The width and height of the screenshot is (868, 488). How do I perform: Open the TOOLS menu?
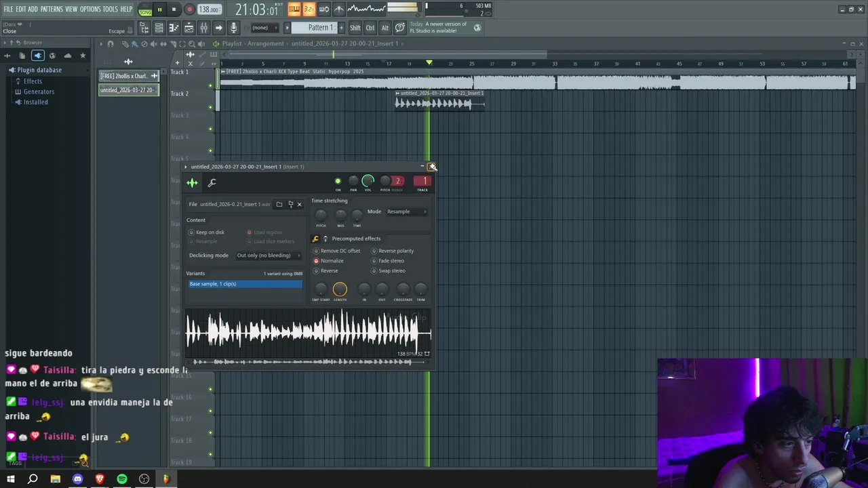coord(111,9)
